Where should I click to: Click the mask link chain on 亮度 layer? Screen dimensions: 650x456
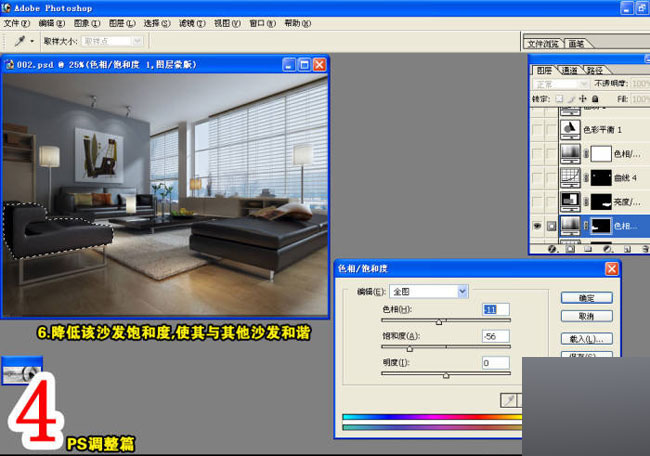click(x=586, y=202)
